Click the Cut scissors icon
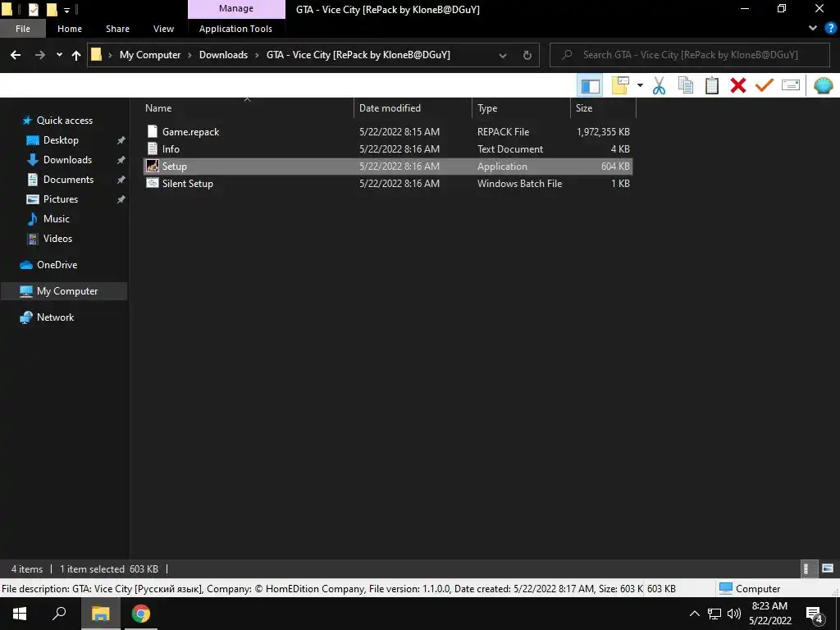Screen dimensions: 840x630 pyautogui.click(x=659, y=85)
